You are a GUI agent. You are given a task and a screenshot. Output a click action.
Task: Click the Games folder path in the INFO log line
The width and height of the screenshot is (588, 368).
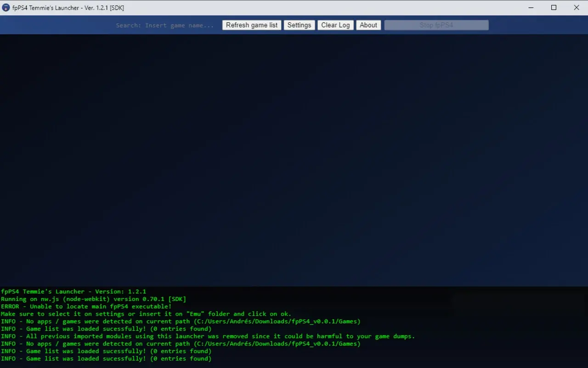click(276, 321)
